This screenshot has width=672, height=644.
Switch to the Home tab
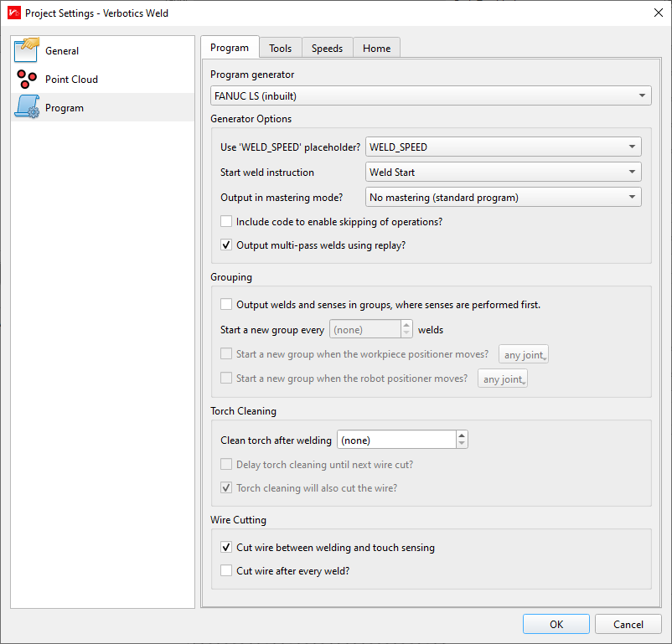(x=377, y=48)
